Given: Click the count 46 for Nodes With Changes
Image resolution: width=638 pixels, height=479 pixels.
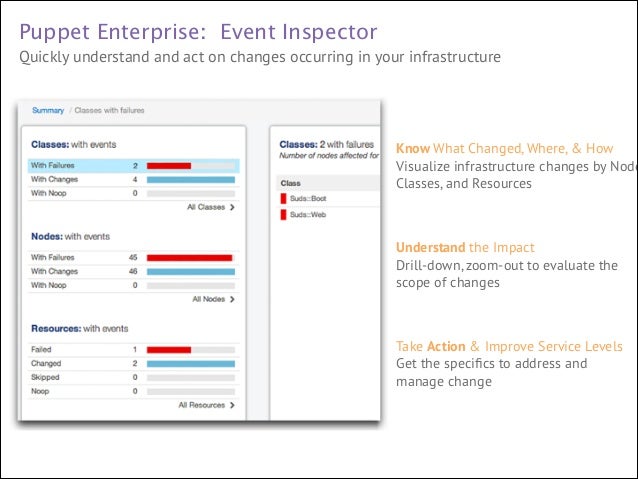Looking at the screenshot, I should (133, 271).
